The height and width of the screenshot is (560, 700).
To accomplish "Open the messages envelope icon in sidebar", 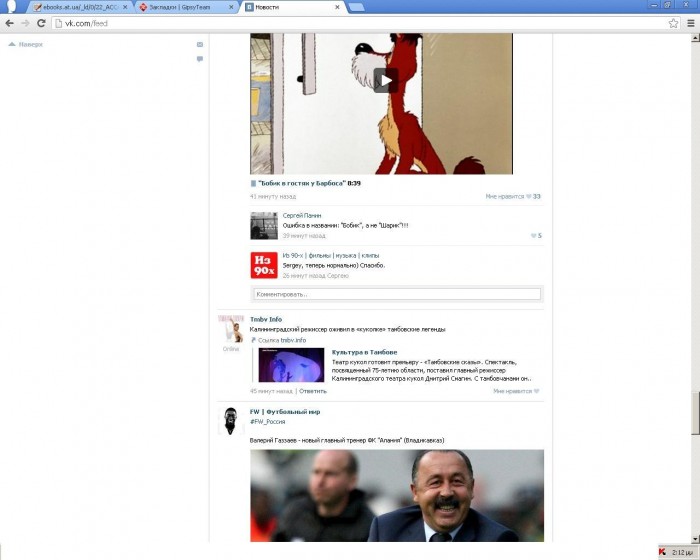I will (x=200, y=44).
